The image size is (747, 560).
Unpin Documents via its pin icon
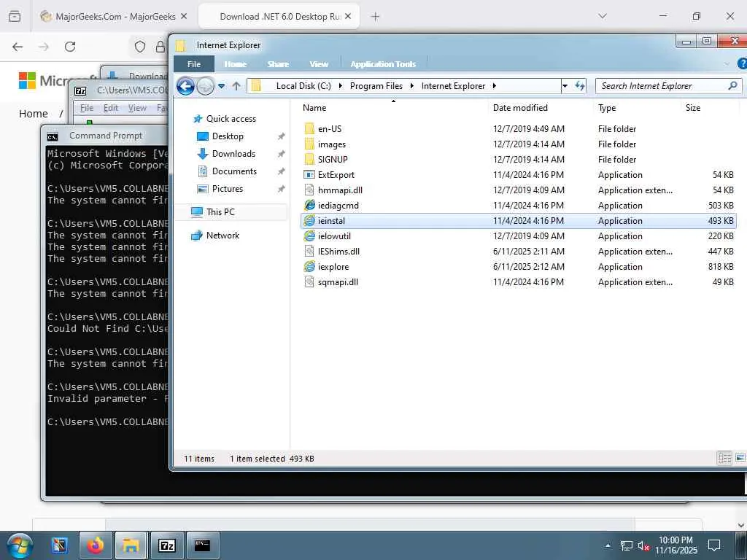pyautogui.click(x=281, y=171)
